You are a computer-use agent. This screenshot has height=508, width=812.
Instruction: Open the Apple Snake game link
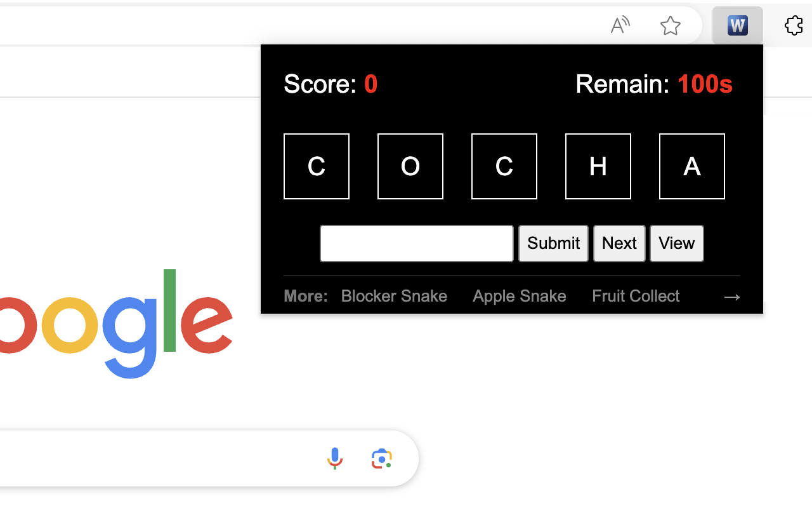point(520,296)
